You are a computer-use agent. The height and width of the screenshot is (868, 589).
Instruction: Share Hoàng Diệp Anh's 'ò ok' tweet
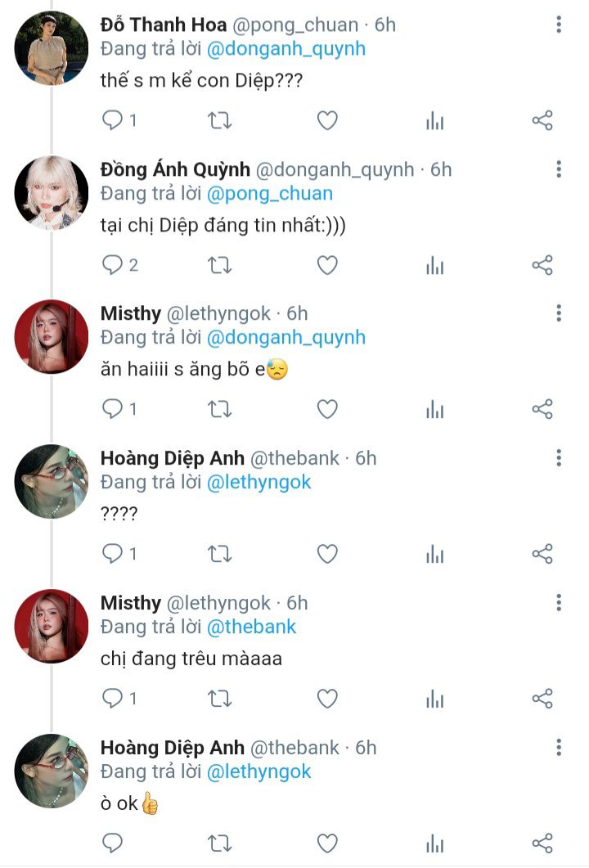point(542,843)
